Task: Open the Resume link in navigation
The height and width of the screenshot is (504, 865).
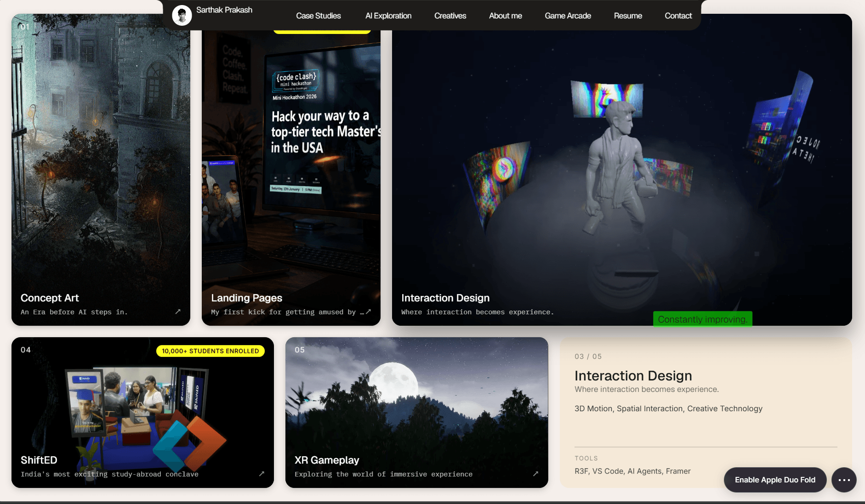Action: pyautogui.click(x=628, y=16)
